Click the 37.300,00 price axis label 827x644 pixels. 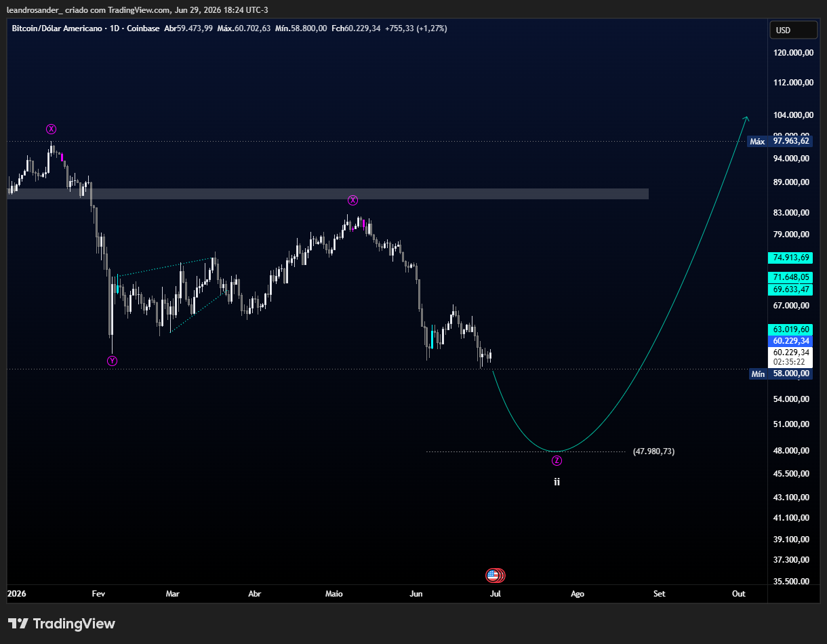792,560
